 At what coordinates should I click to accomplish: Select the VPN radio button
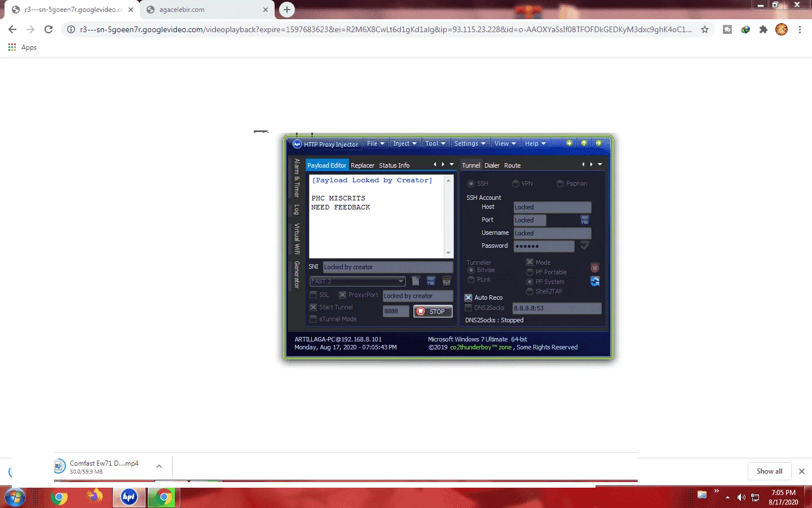pyautogui.click(x=515, y=183)
